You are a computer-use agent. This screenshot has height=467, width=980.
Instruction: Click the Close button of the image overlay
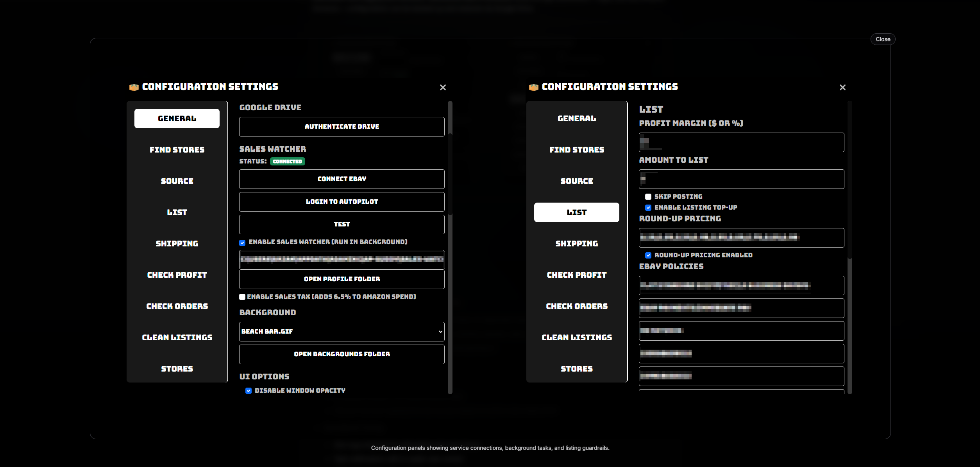(883, 39)
